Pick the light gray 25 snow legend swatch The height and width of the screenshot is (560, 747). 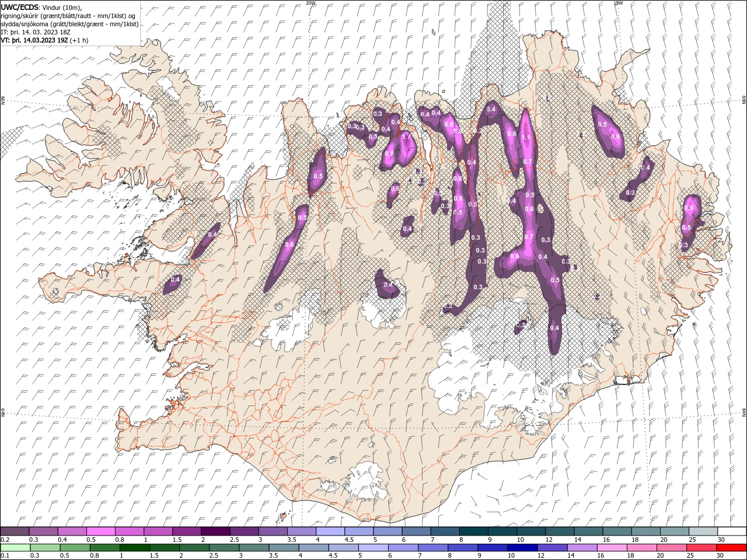click(x=703, y=531)
